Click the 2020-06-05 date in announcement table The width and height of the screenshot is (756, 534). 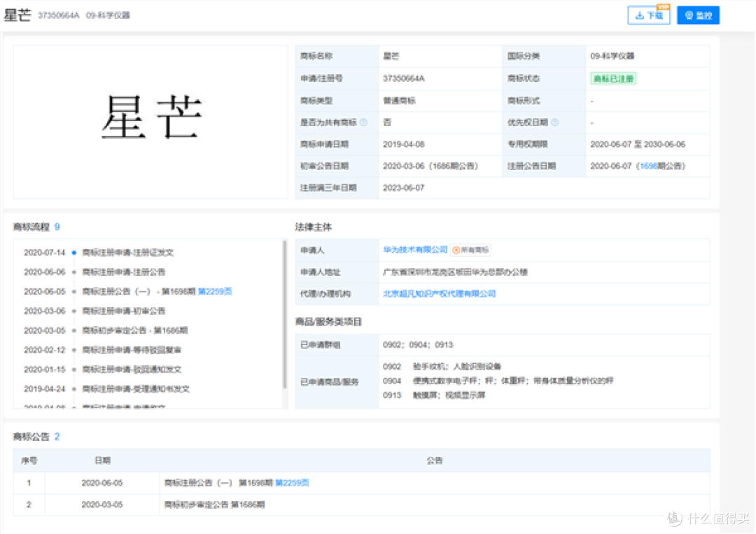coord(102,482)
